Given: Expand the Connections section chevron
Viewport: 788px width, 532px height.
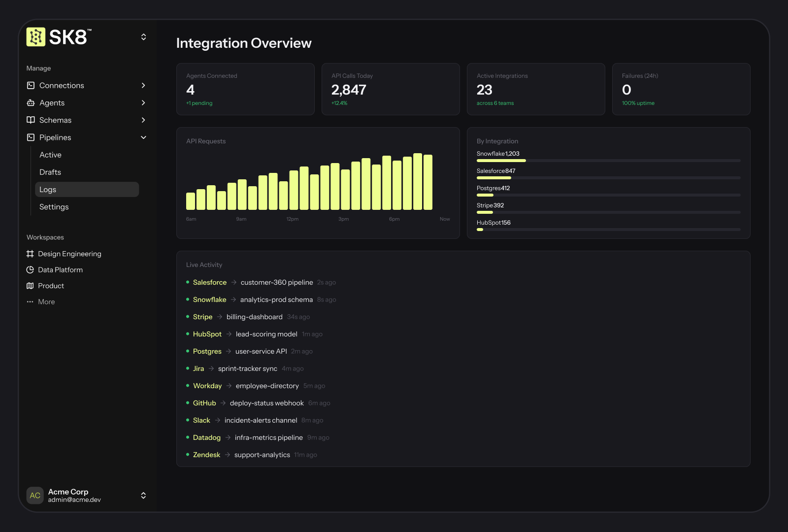Looking at the screenshot, I should [x=143, y=85].
